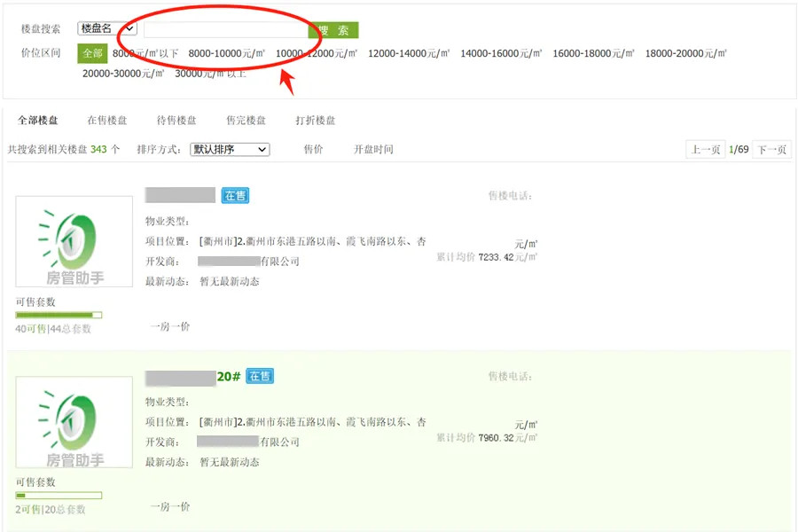
Task: Click the 在售 badge on the first listing
Action: coord(235,195)
